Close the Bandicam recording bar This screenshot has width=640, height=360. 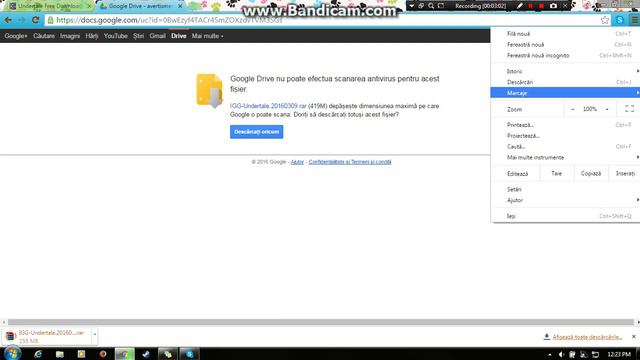[565, 6]
